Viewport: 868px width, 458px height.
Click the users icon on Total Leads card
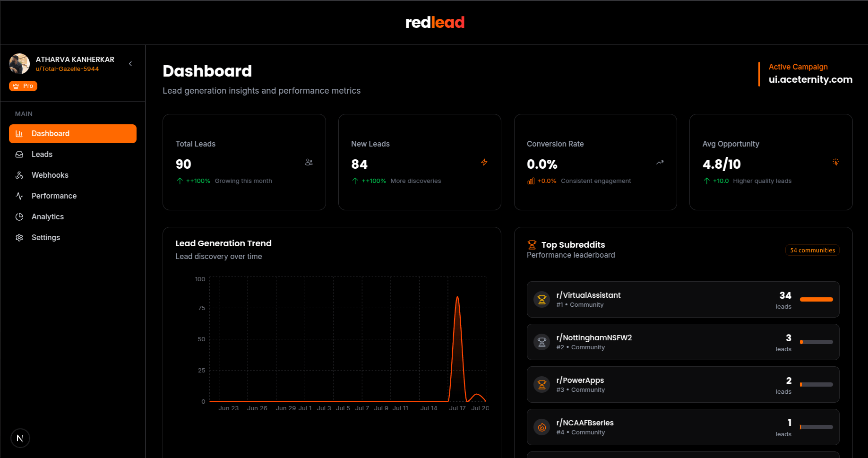point(309,162)
